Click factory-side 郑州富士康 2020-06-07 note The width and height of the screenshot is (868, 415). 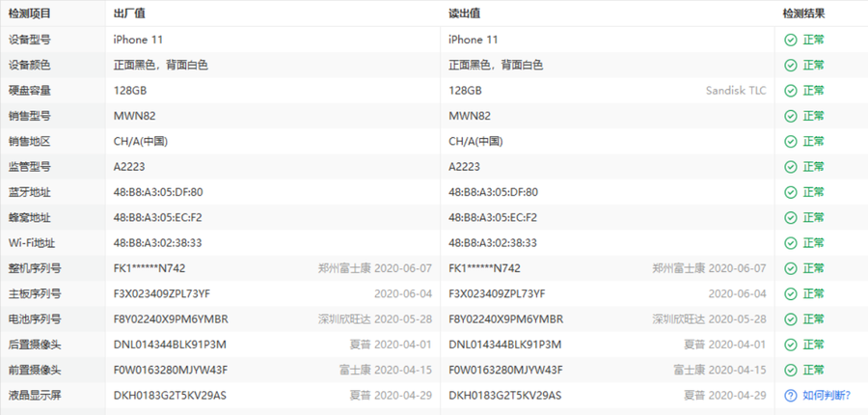pos(375,268)
